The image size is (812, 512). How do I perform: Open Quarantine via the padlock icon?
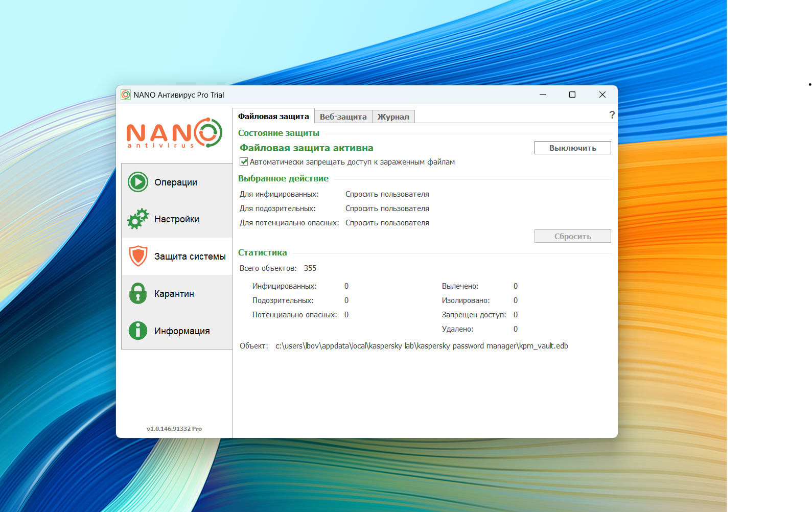point(138,294)
